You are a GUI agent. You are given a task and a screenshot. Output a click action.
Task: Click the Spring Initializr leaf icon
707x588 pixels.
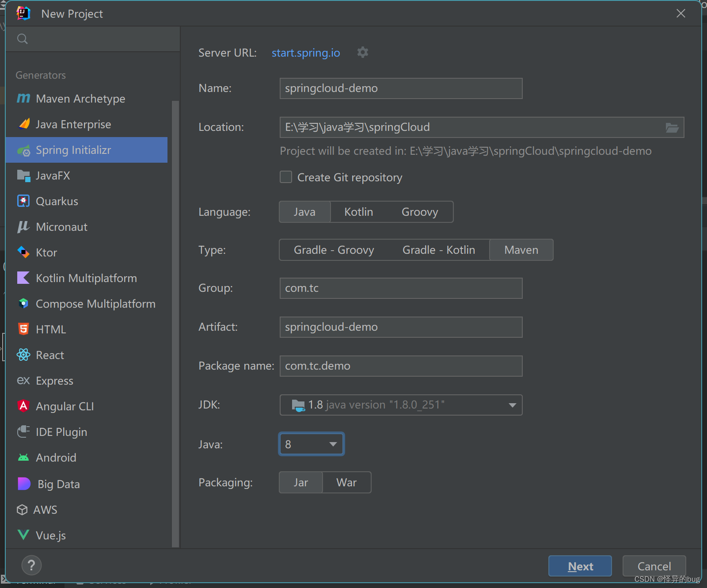coord(23,150)
